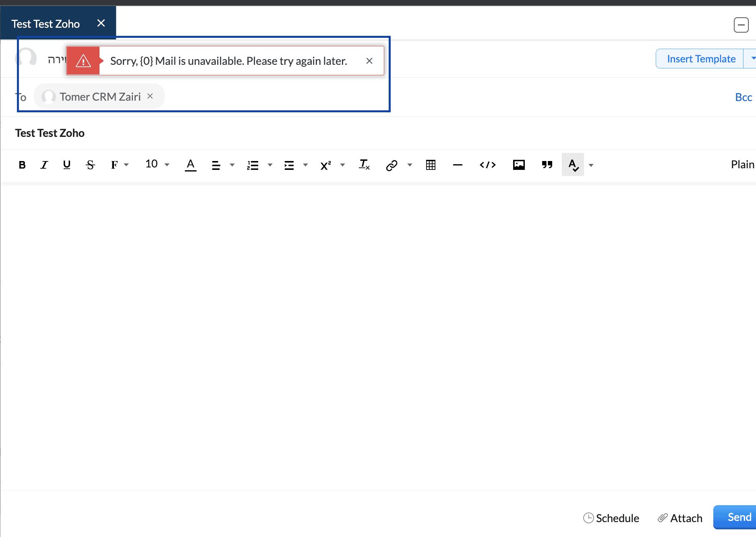Minimize the compose window

tap(741, 25)
